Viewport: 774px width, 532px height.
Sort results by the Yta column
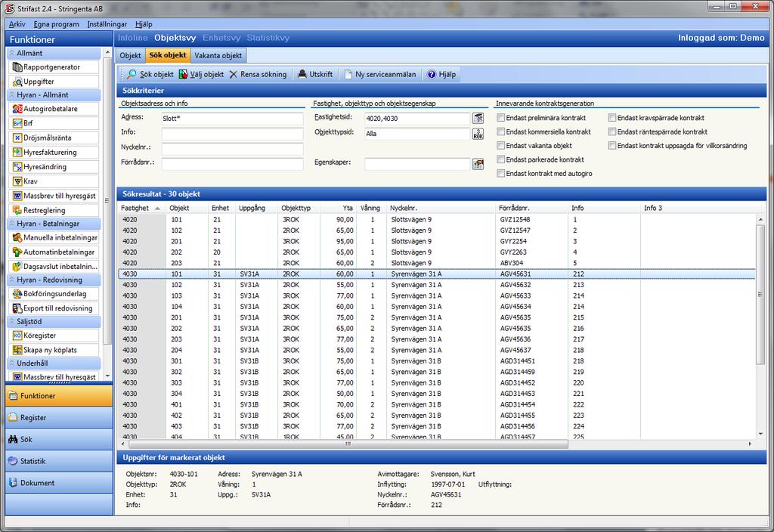click(338, 208)
